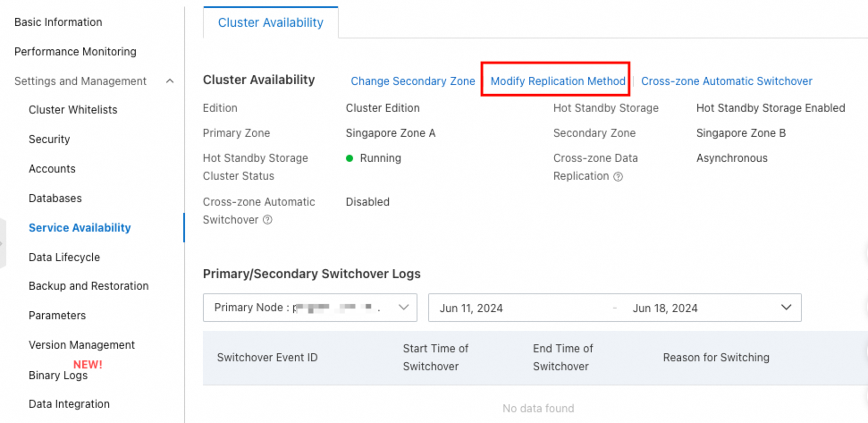Collapse Settings and Management section chevron
Viewport: 868px width, 423px height.
coord(170,81)
